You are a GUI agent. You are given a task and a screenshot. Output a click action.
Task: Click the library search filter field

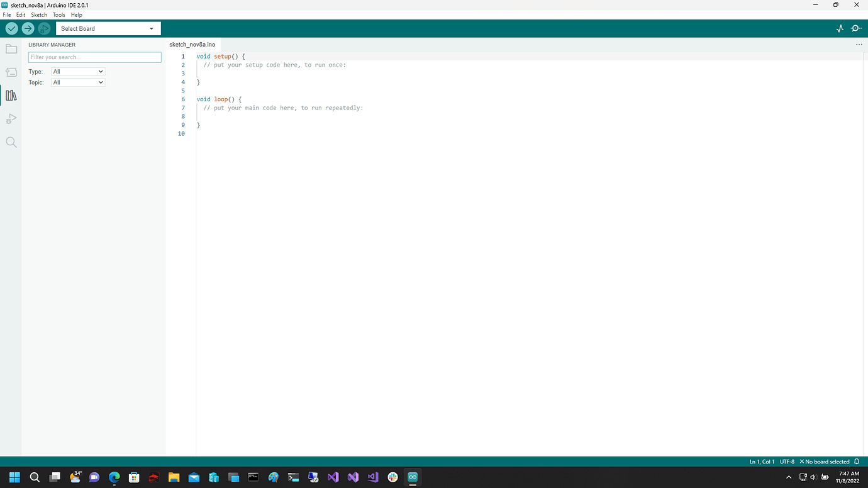(94, 57)
